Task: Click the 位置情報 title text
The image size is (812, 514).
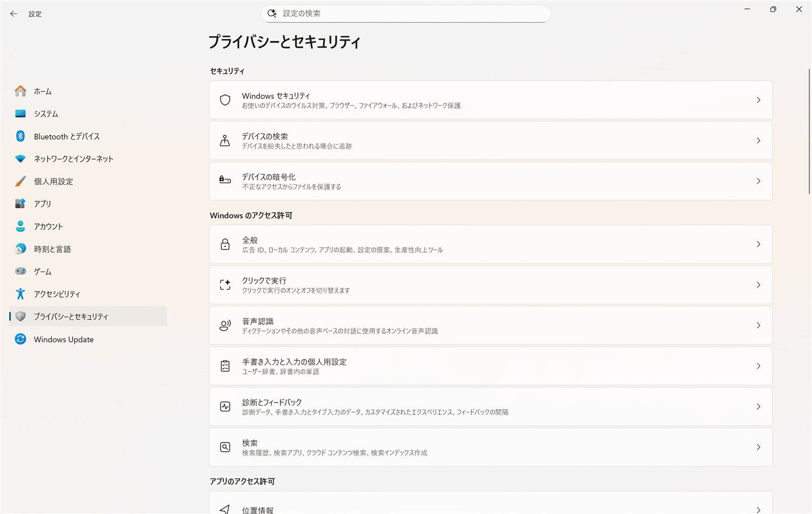Action: click(258, 510)
